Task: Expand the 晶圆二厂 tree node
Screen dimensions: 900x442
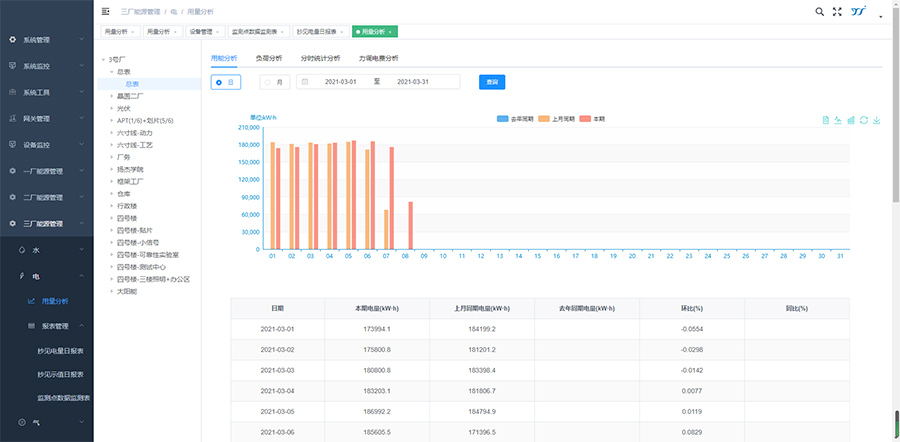Action: pos(112,96)
